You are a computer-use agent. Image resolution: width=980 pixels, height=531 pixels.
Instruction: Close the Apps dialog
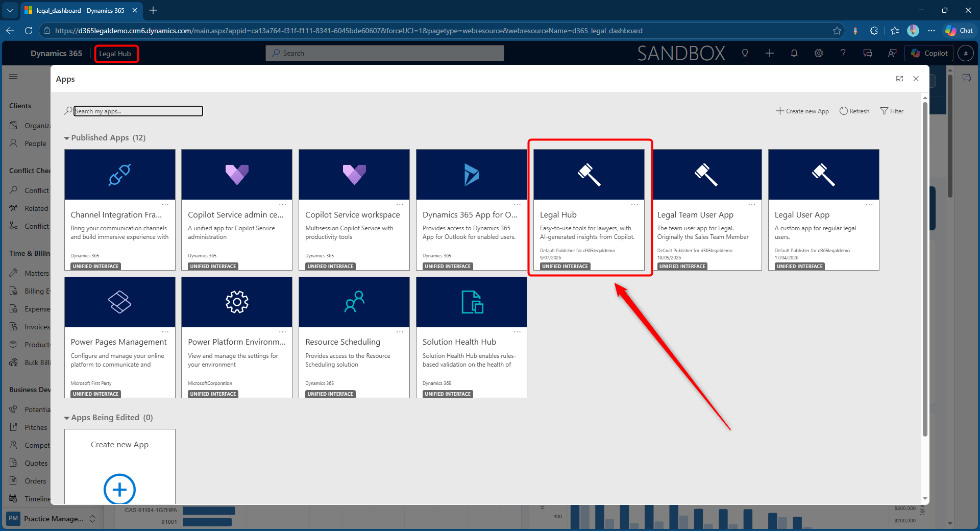coord(916,79)
